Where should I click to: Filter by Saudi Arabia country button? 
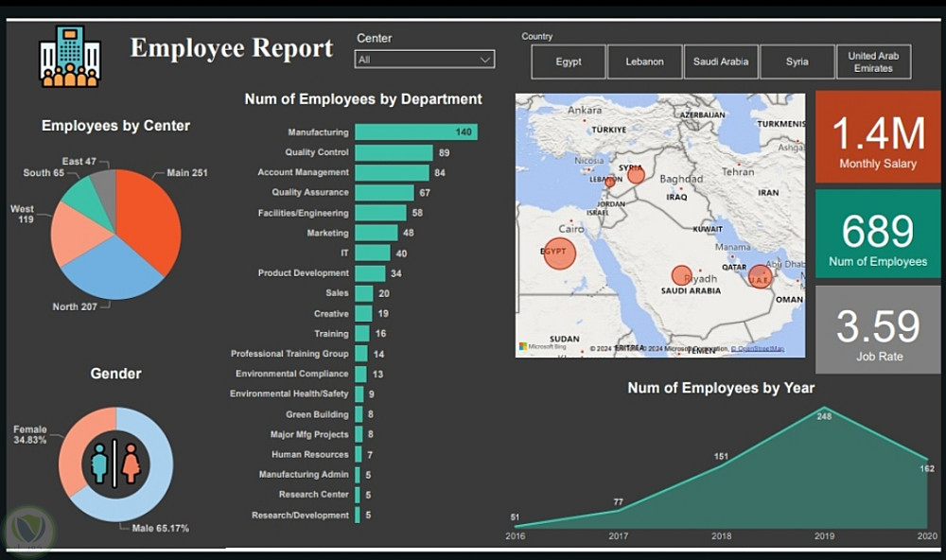coord(720,61)
